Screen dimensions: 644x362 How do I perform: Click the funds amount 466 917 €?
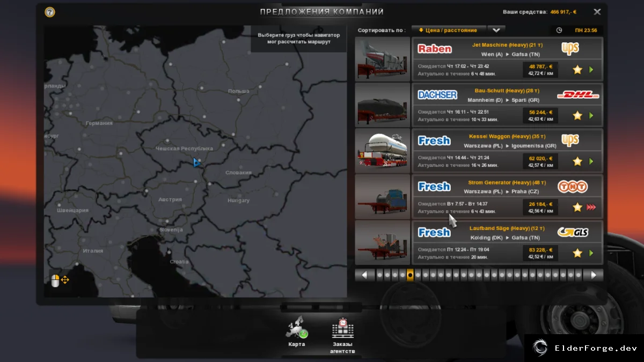(564, 12)
